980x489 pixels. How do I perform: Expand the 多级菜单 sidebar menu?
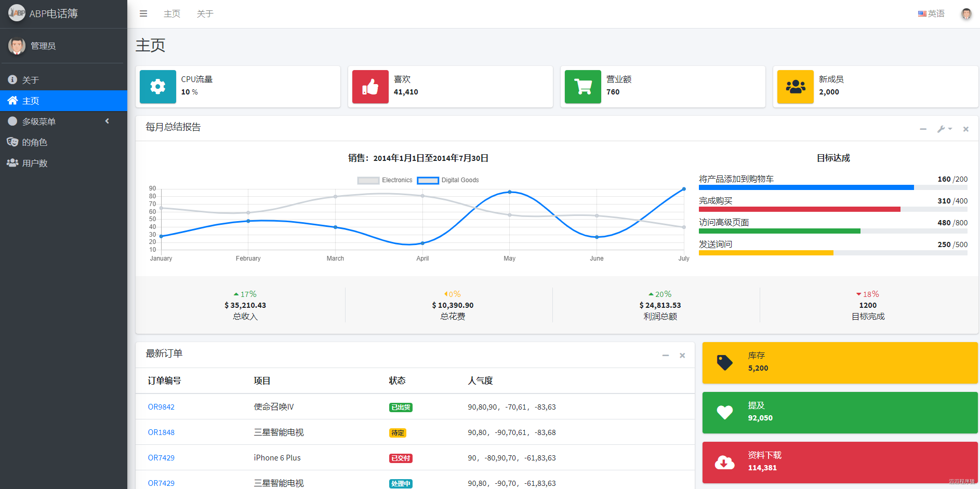(x=63, y=121)
